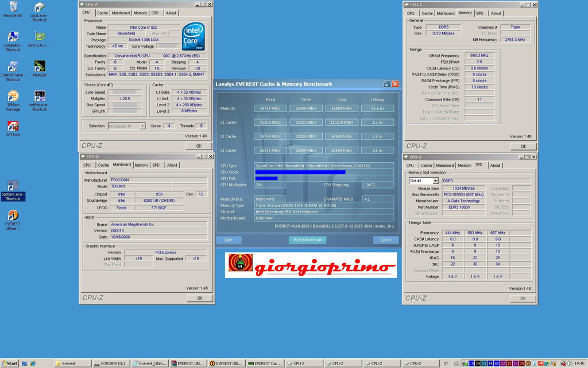Switch to the CORSAIR (G:) taskbar window
Image resolution: width=588 pixels, height=368 pixels.
111,363
